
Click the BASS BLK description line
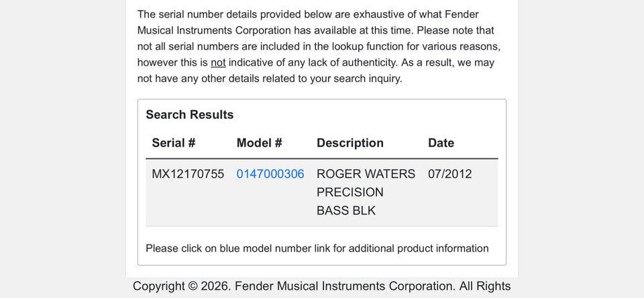pyautogui.click(x=346, y=211)
